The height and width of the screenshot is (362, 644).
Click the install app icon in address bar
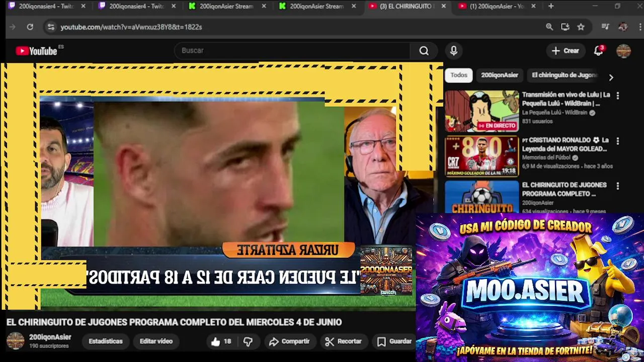click(565, 27)
